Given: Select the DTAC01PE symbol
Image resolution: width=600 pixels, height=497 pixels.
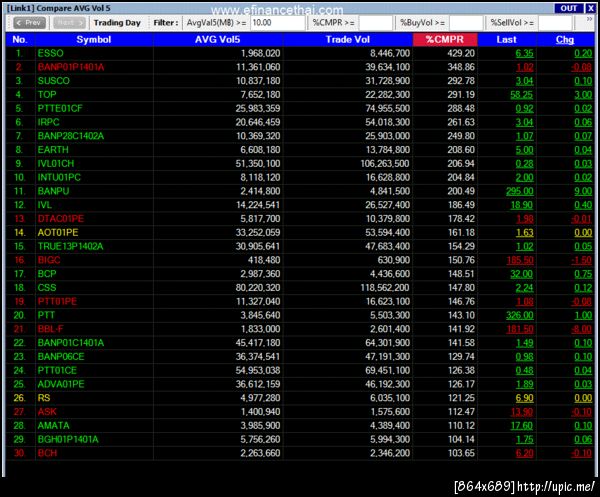Looking at the screenshot, I should (x=60, y=218).
